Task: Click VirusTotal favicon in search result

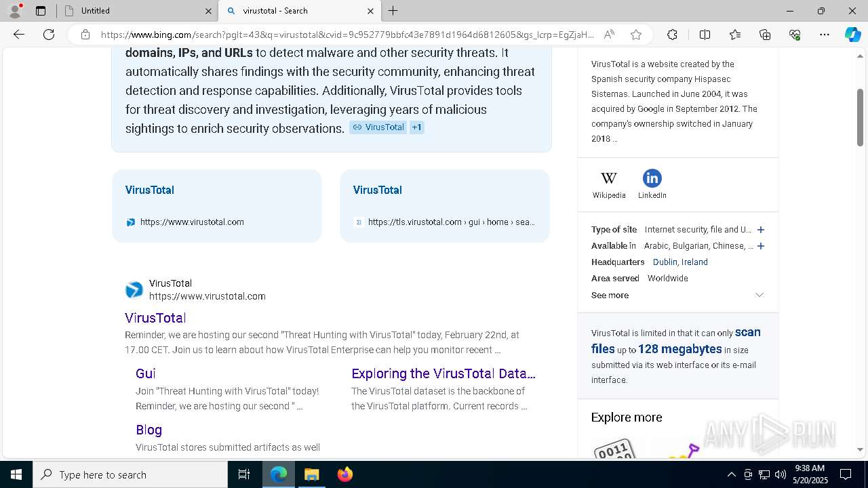Action: tap(134, 290)
